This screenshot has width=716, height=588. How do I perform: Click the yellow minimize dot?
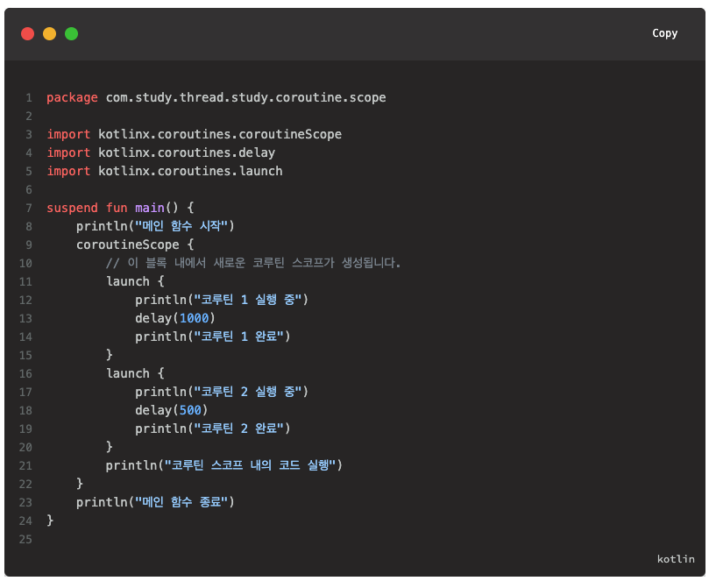coord(49,34)
